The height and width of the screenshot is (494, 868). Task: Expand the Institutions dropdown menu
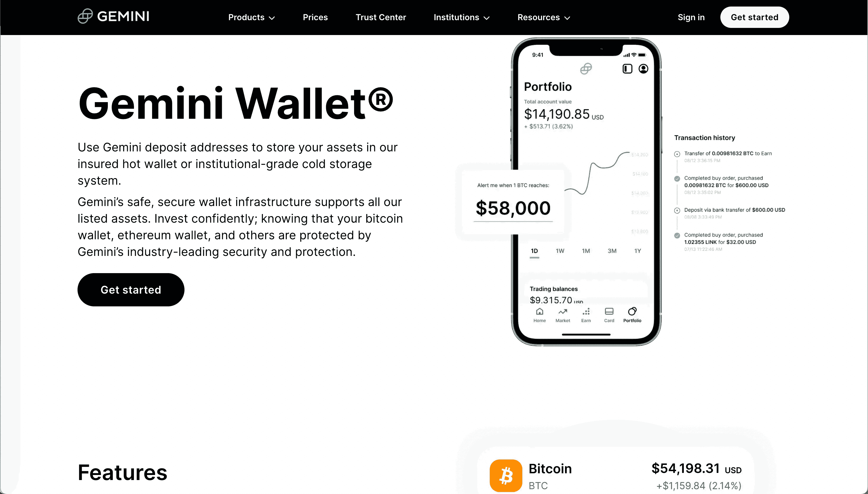click(462, 17)
